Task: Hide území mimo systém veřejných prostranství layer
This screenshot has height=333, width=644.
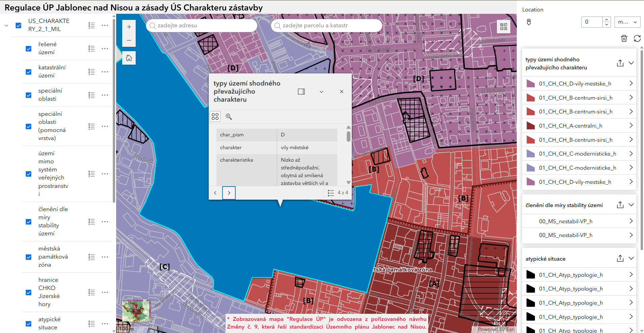Action: point(29,174)
